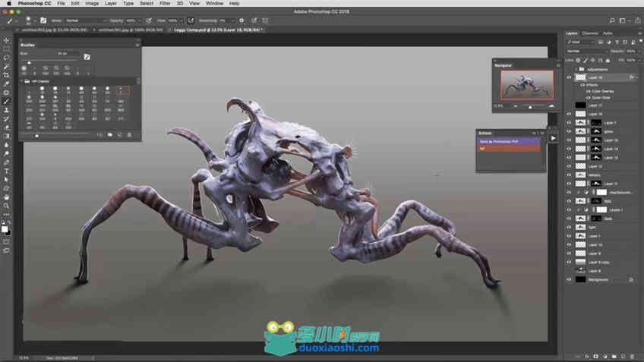The image size is (644, 362).
Task: Switch to the Paths tab
Action: click(608, 33)
